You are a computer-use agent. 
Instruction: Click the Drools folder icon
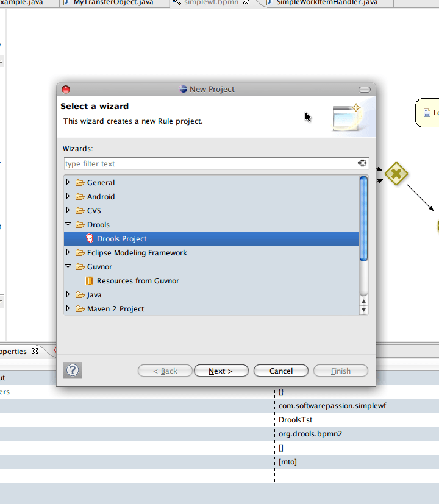80,225
